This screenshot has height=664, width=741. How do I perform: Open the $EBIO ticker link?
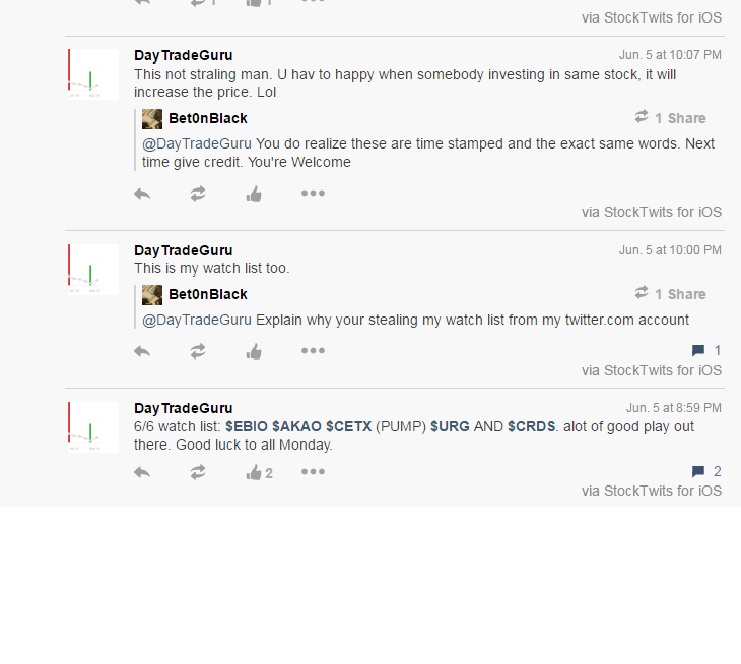[x=246, y=426]
